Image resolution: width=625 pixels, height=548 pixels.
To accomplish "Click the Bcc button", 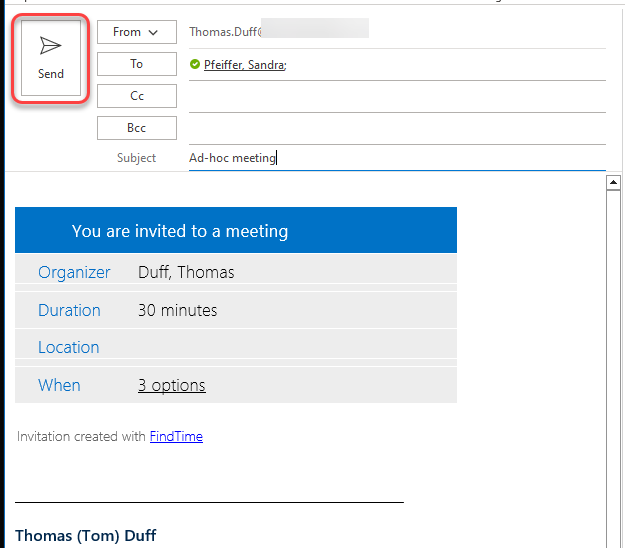I will point(136,128).
